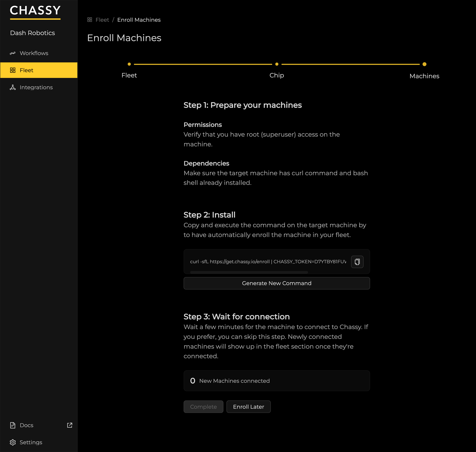
Task: Click the Generate New Command button
Action: coord(277,283)
